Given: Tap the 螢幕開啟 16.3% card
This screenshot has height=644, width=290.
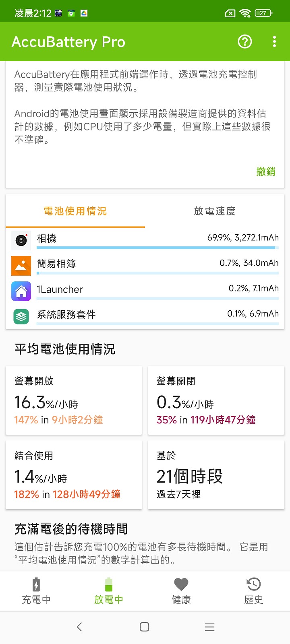Looking at the screenshot, I should tap(74, 400).
